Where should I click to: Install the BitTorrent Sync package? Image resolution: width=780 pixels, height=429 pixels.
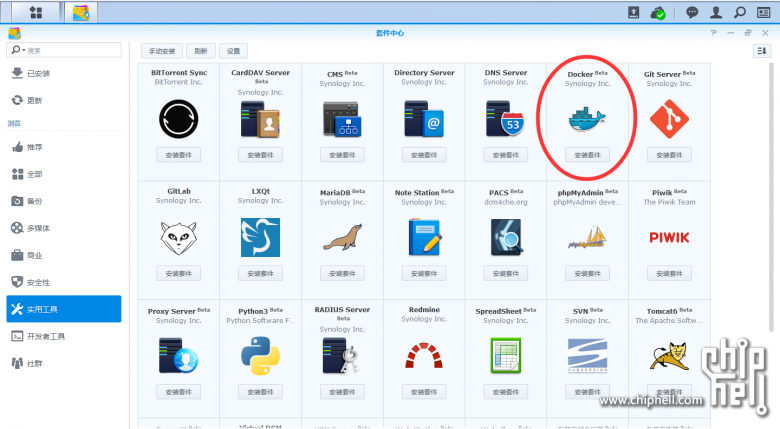point(179,155)
